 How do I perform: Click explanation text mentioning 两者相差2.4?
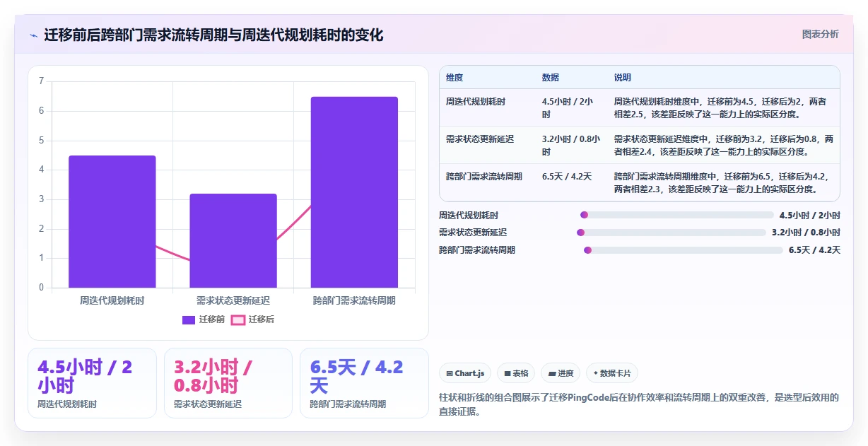point(724,145)
